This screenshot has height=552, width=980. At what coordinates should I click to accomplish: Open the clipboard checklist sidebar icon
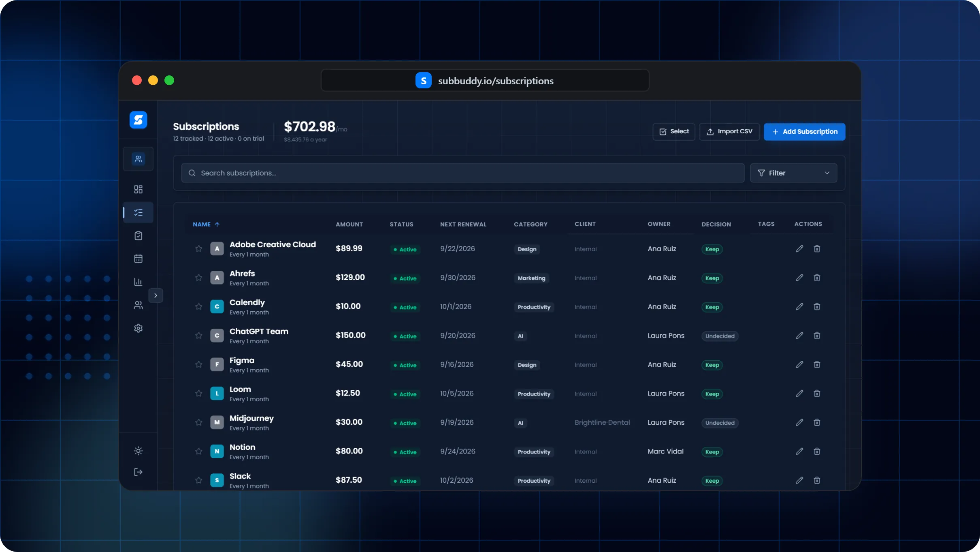point(138,235)
